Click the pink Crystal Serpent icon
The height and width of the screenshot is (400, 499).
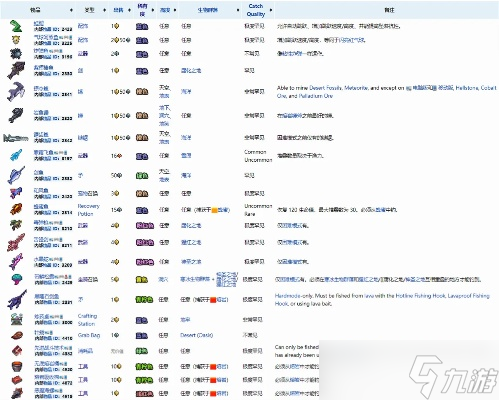[x=16, y=261]
